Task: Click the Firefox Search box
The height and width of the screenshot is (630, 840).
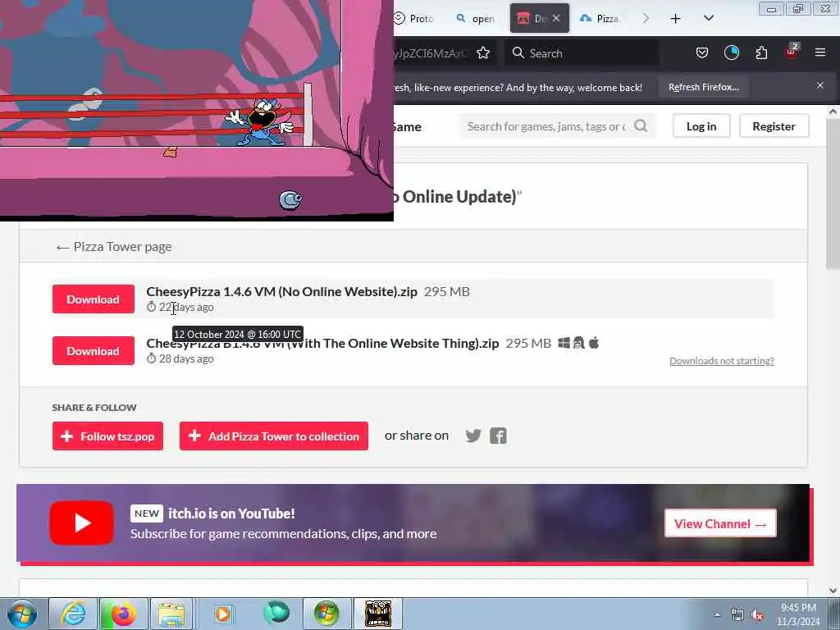Action: pyautogui.click(x=582, y=52)
